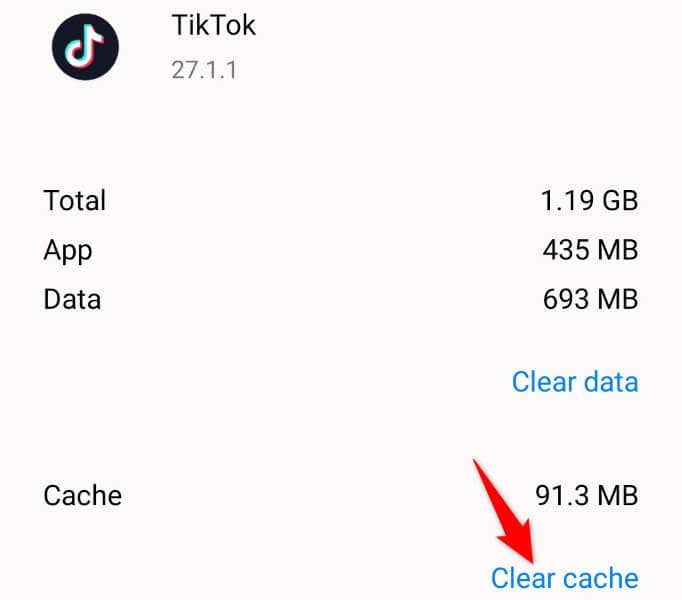Viewport: 682px width, 600px height.
Task: Select the TikTok app name text
Action: tap(214, 25)
